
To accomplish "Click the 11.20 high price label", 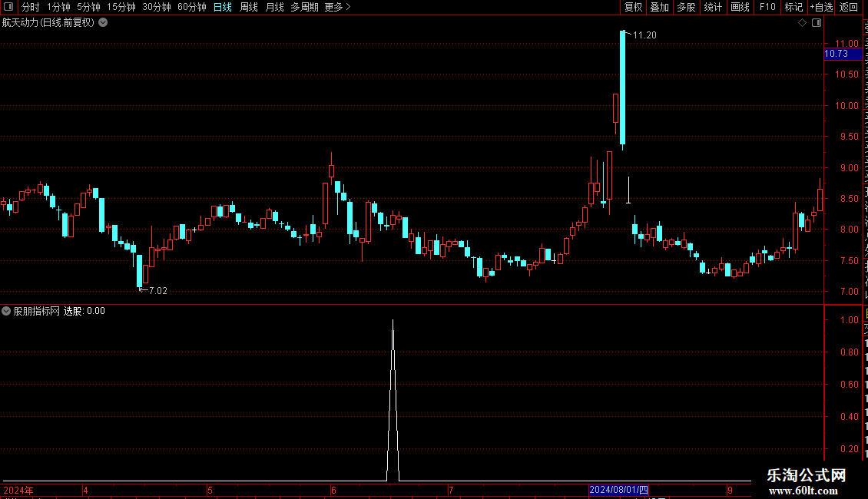I will tap(644, 35).
